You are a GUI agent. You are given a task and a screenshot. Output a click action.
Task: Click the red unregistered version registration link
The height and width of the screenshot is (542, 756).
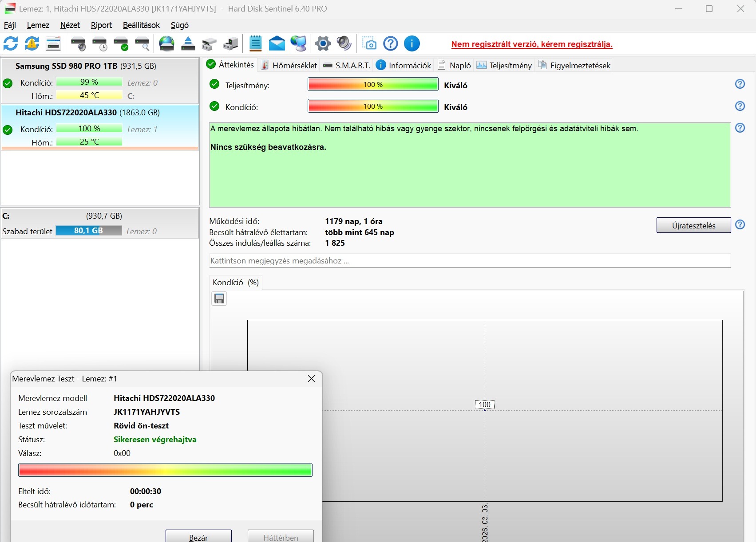532,44
